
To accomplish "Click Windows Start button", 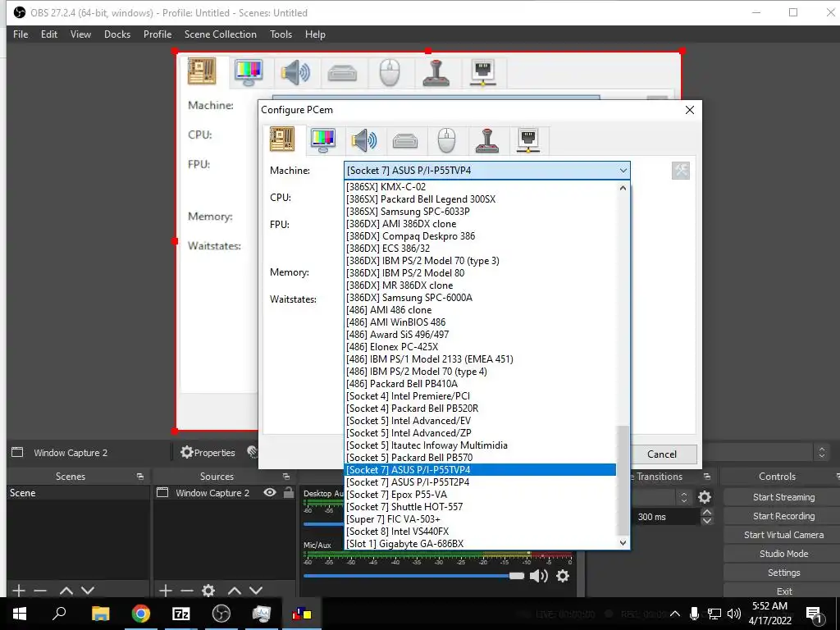I will coord(20,614).
